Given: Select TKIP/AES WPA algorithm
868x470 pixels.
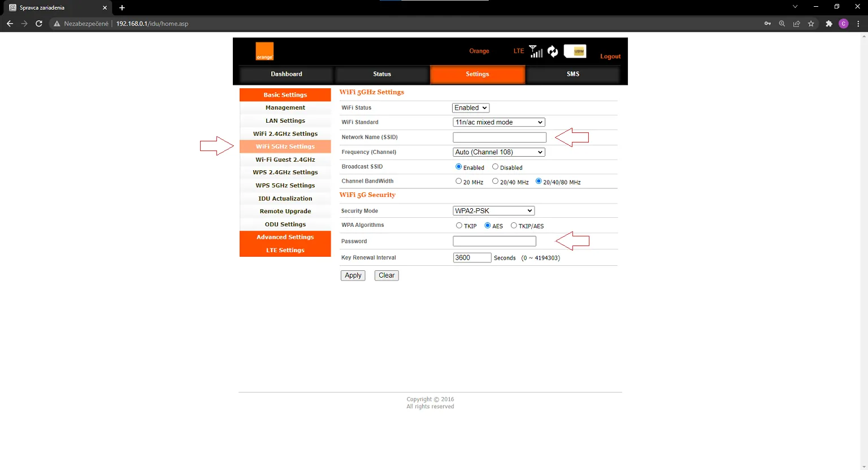Looking at the screenshot, I should pos(514,226).
